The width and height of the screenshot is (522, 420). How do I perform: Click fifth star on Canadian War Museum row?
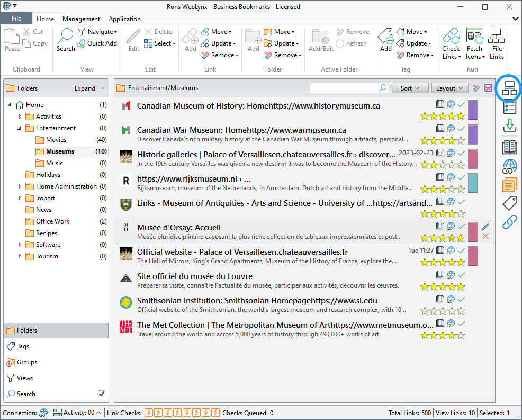tap(461, 140)
